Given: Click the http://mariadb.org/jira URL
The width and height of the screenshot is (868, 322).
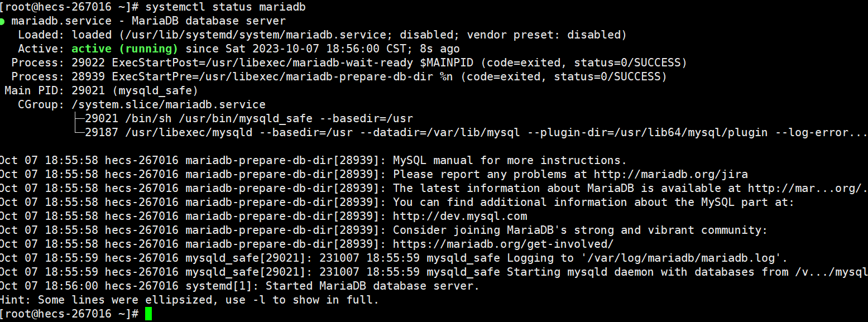Looking at the screenshot, I should pos(670,174).
